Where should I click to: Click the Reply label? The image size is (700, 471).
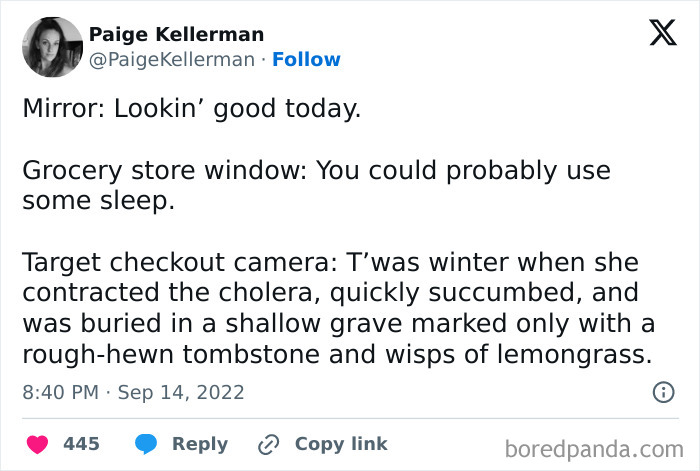(x=200, y=444)
